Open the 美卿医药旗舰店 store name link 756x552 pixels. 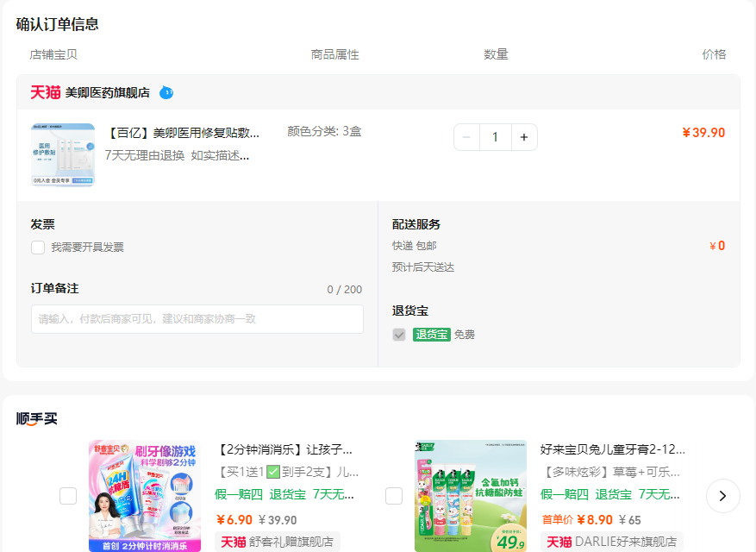click(108, 92)
